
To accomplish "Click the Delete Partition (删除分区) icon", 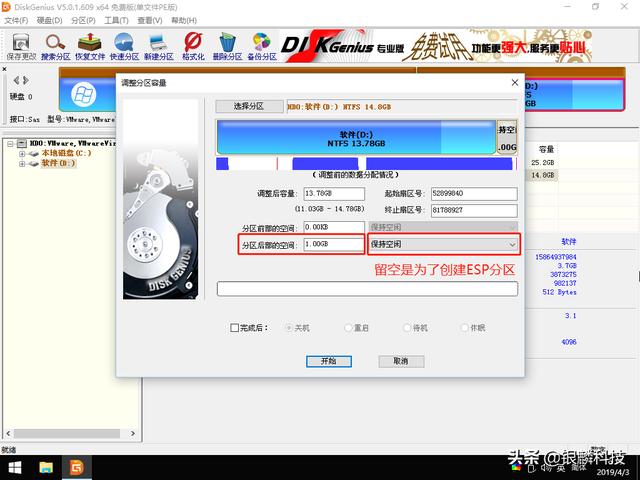I will 227,47.
